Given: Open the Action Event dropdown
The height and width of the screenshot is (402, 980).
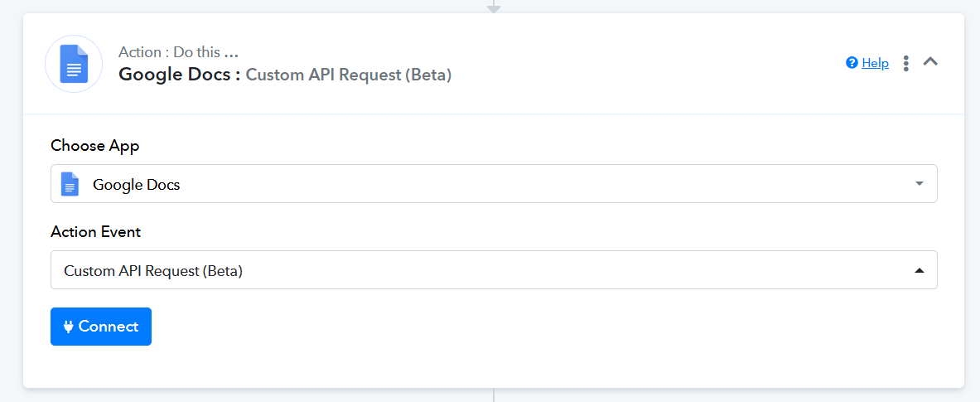Looking at the screenshot, I should 494,270.
